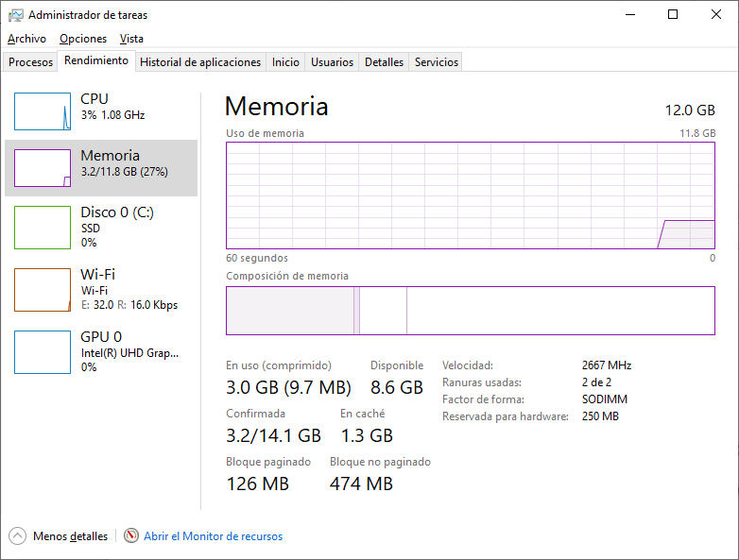Open Disco 0 (C:) performance graph
This screenshot has height=560, width=739.
43,228
